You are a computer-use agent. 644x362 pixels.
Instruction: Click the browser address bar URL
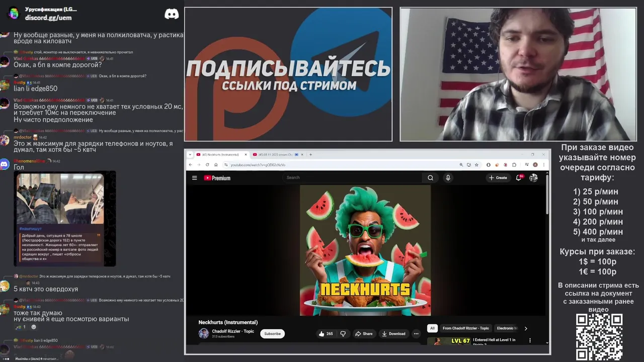(x=258, y=165)
